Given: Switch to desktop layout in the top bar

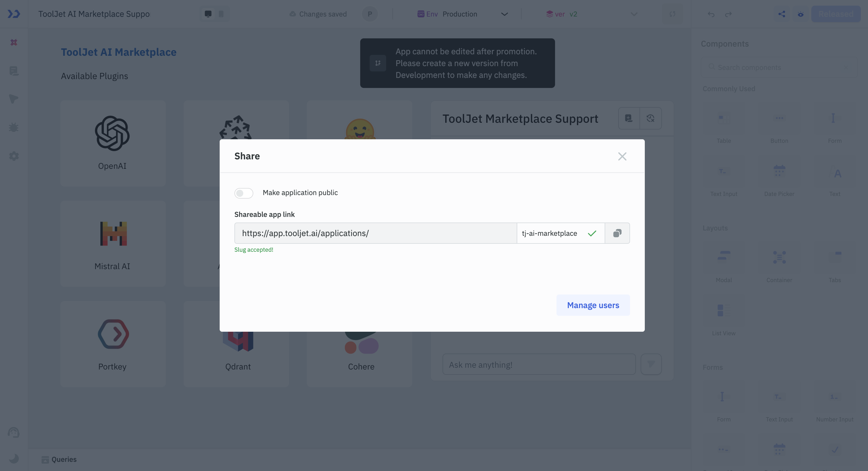Looking at the screenshot, I should [208, 14].
